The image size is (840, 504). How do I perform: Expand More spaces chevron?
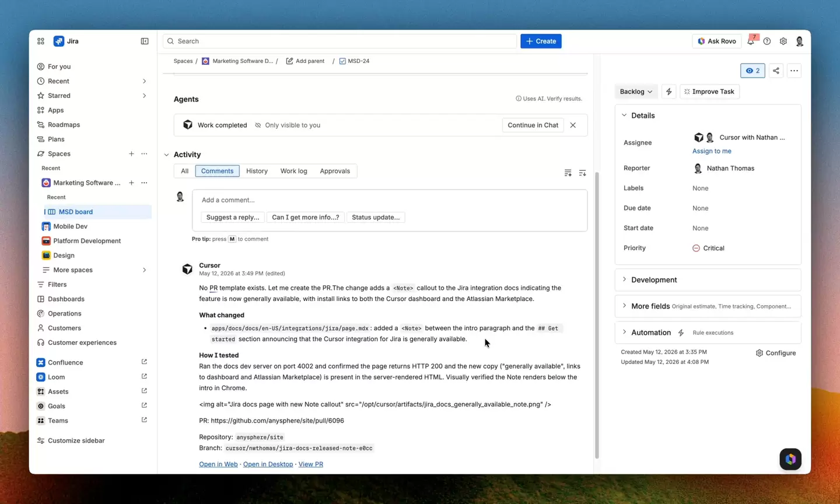coord(144,270)
